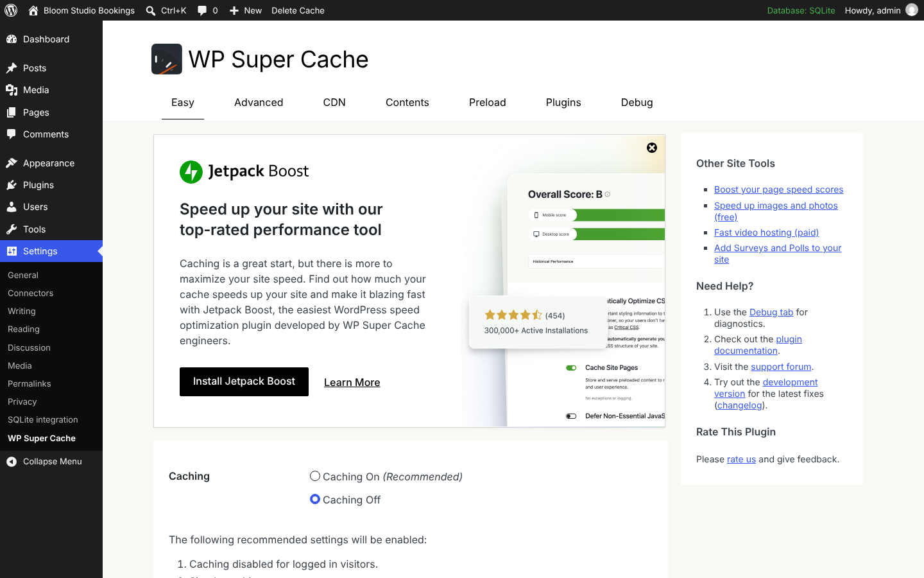Open the Plugins tab of WP Super Cache

pyautogui.click(x=563, y=103)
